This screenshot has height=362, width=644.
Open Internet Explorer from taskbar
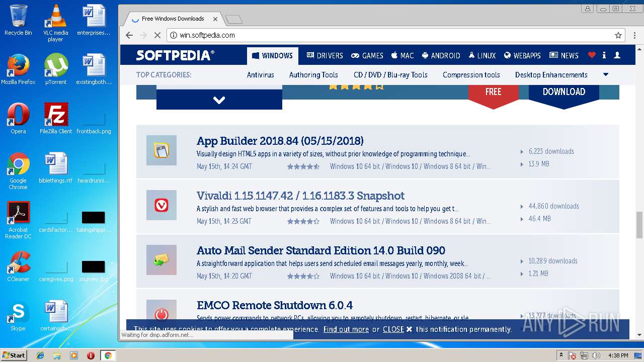point(40,355)
